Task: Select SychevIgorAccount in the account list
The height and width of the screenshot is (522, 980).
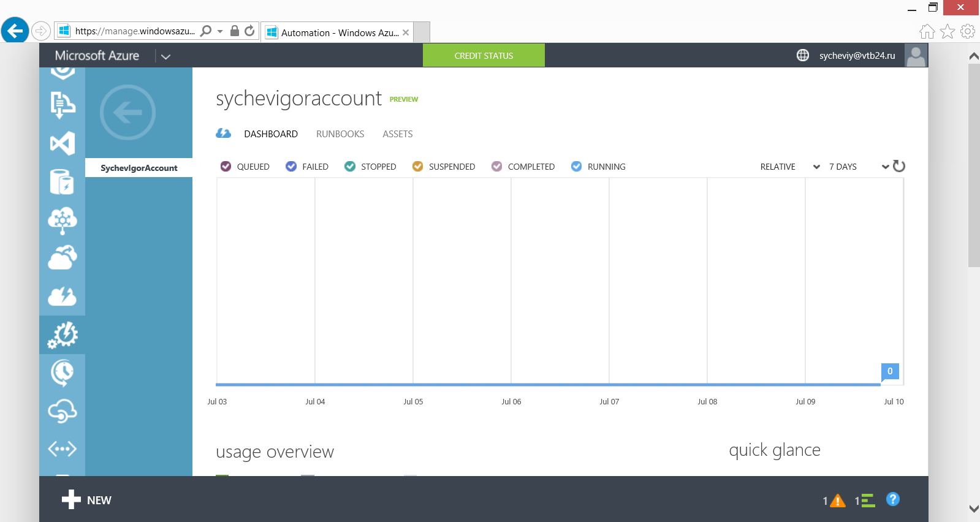Action: pos(139,168)
